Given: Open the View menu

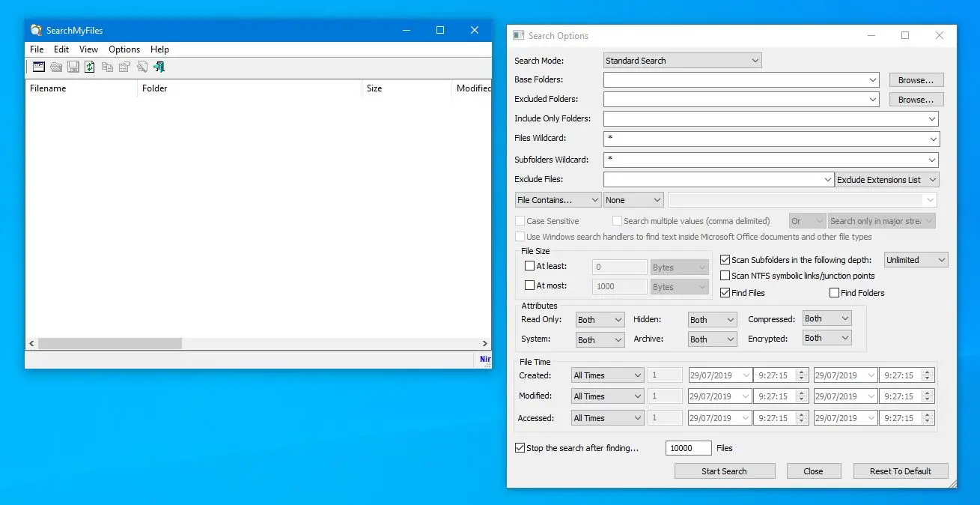Looking at the screenshot, I should [88, 49].
